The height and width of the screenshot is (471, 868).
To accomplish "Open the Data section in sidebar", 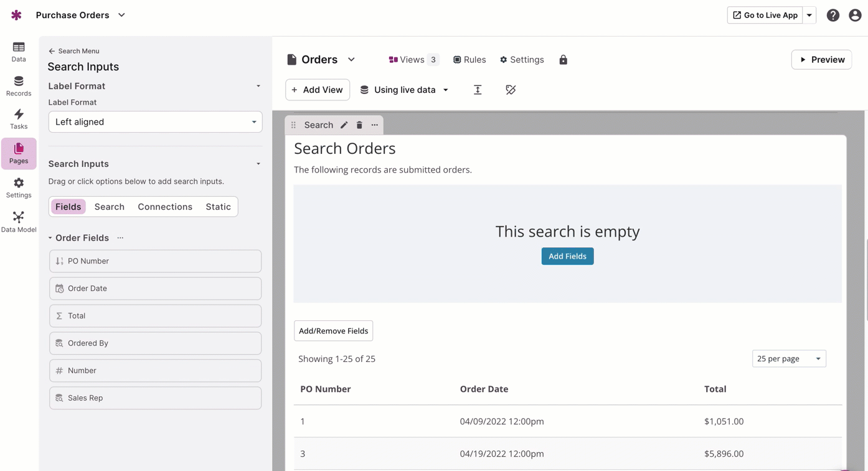I will [19, 52].
